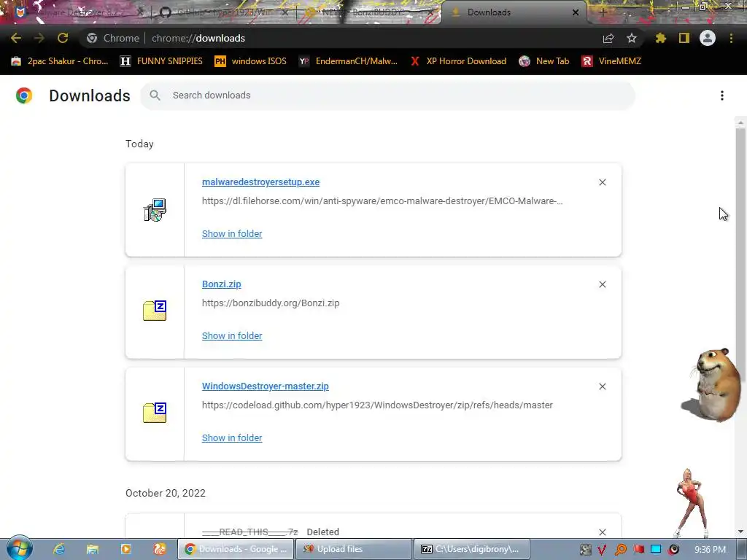This screenshot has height=560, width=747.
Task: Reload the downloads page
Action: pos(63,38)
